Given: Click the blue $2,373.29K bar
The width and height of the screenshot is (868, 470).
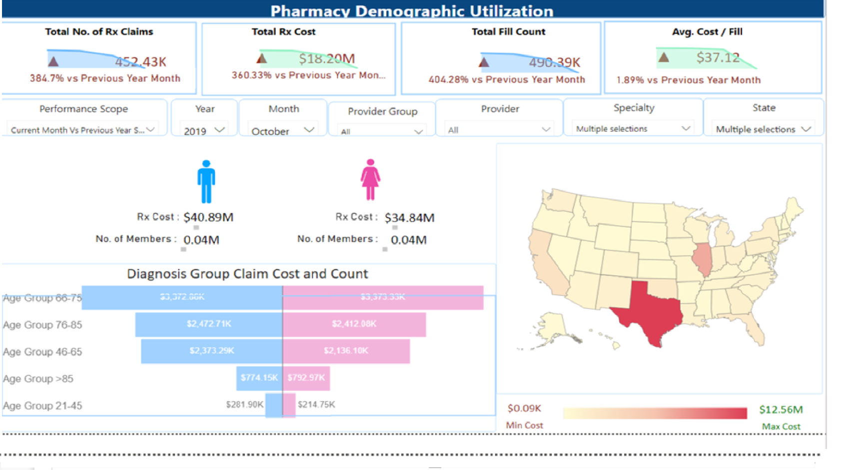Looking at the screenshot, I should [x=212, y=351].
